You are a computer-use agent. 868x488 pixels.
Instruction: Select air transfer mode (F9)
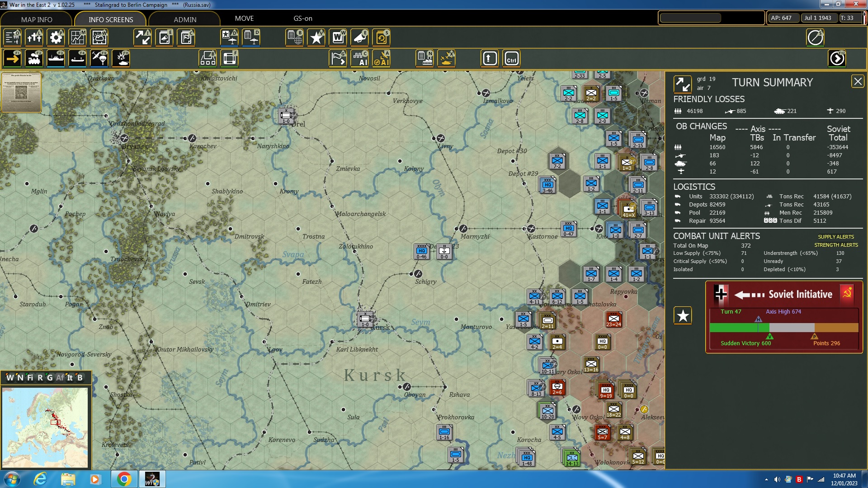99,58
